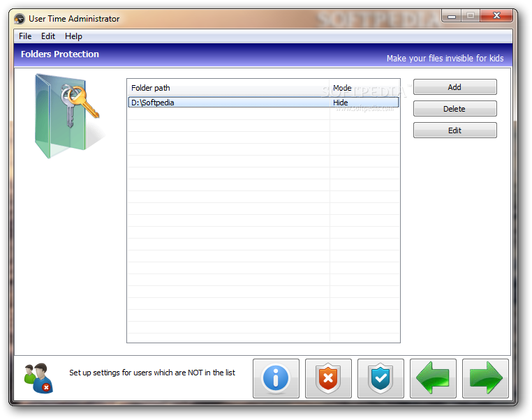Open the Edit menu
This screenshot has width=532, height=420.
point(48,36)
